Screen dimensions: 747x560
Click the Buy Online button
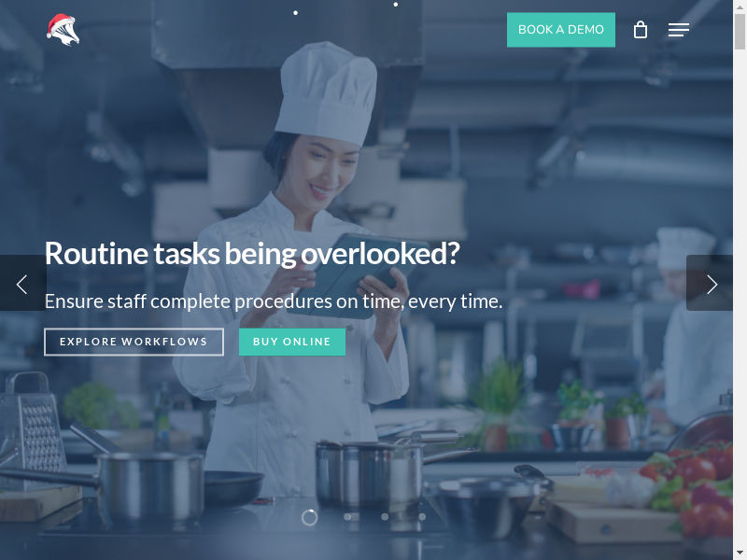point(292,342)
